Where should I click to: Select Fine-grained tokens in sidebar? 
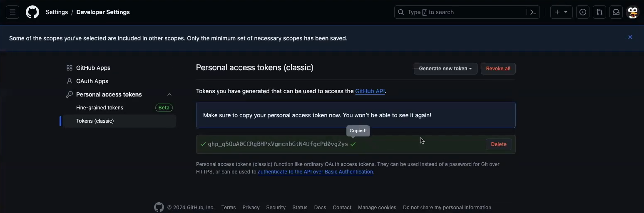pos(99,108)
